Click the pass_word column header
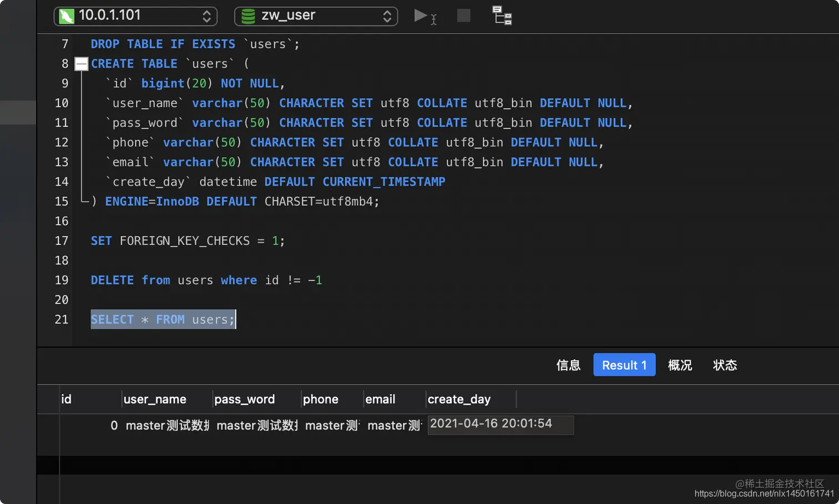The width and height of the screenshot is (839, 504). tap(257, 399)
